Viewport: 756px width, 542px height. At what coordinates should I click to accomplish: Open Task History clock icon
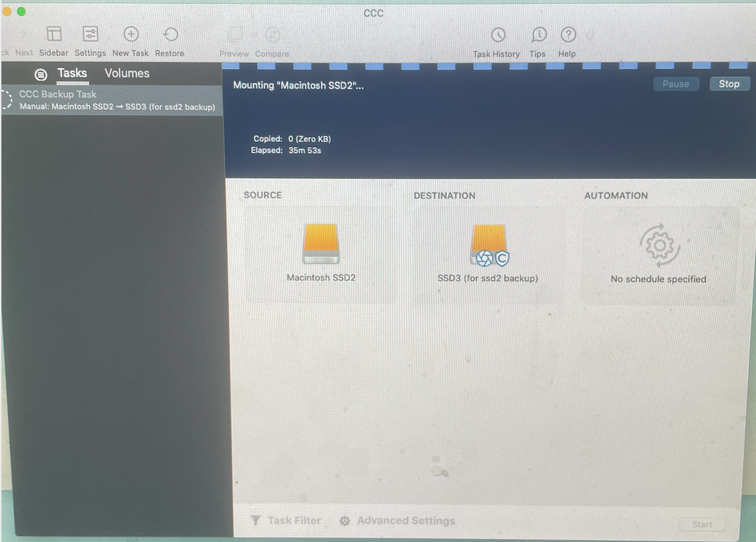(498, 34)
